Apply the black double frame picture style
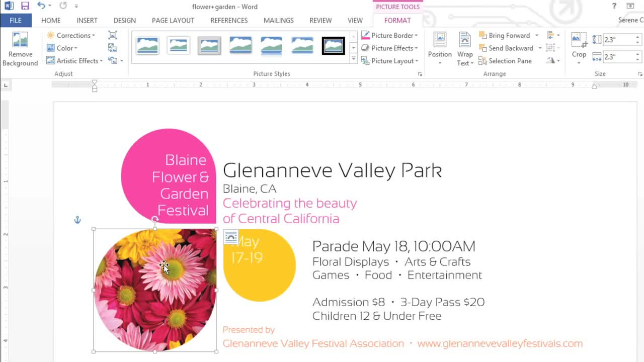The width and height of the screenshot is (644, 362). click(x=333, y=46)
